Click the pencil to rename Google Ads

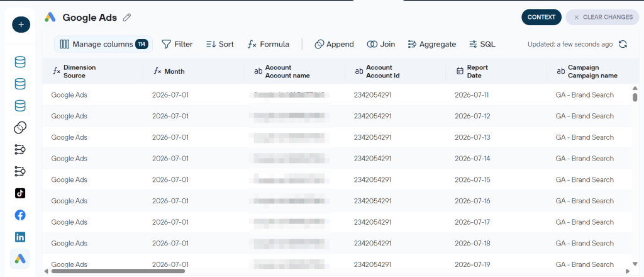click(127, 17)
